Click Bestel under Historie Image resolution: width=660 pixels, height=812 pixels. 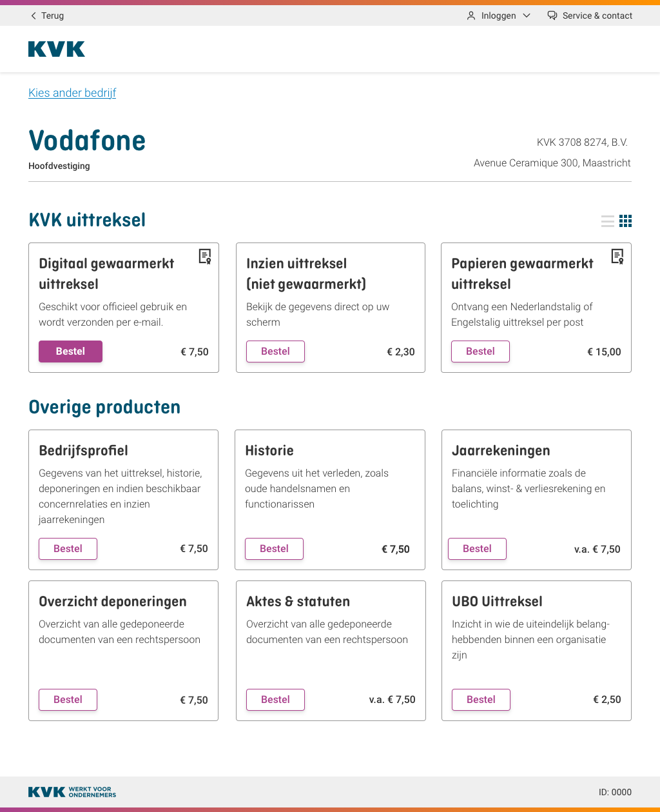pyautogui.click(x=274, y=549)
